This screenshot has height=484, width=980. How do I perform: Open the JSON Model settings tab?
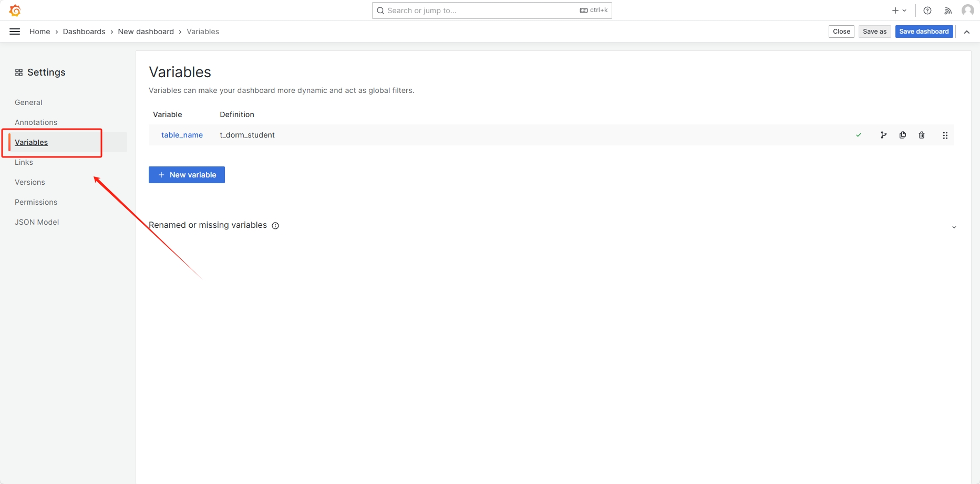[x=37, y=222]
